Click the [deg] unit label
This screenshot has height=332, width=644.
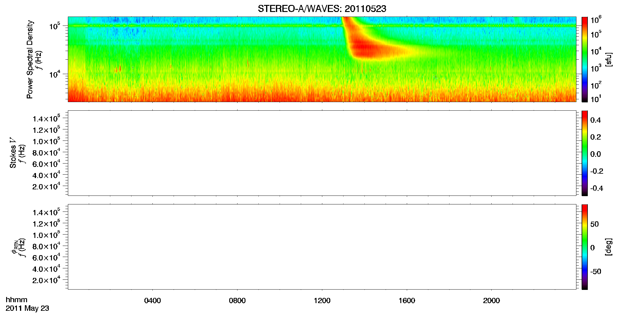(x=609, y=247)
